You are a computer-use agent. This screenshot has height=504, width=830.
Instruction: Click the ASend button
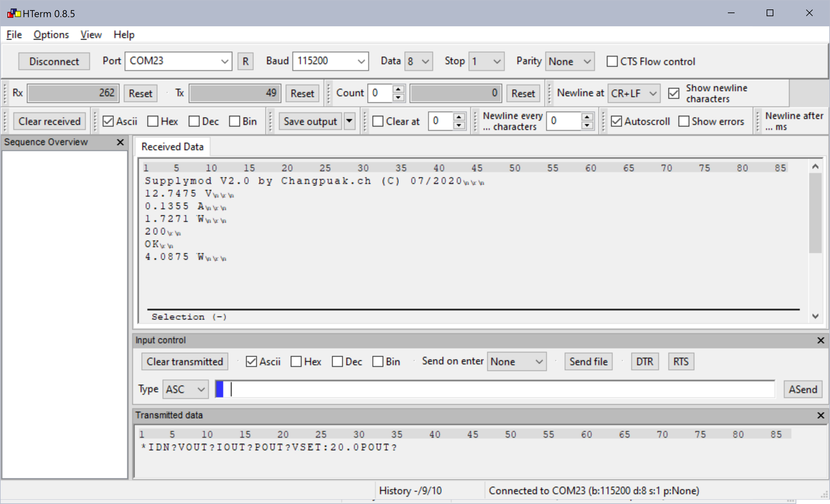click(x=803, y=389)
